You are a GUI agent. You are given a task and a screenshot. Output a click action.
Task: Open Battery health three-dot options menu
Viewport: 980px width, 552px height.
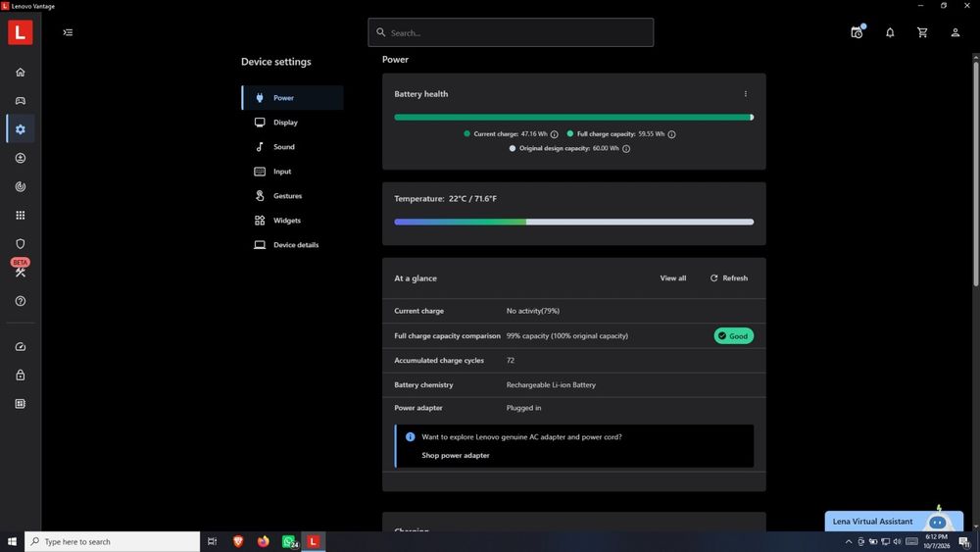tap(745, 94)
